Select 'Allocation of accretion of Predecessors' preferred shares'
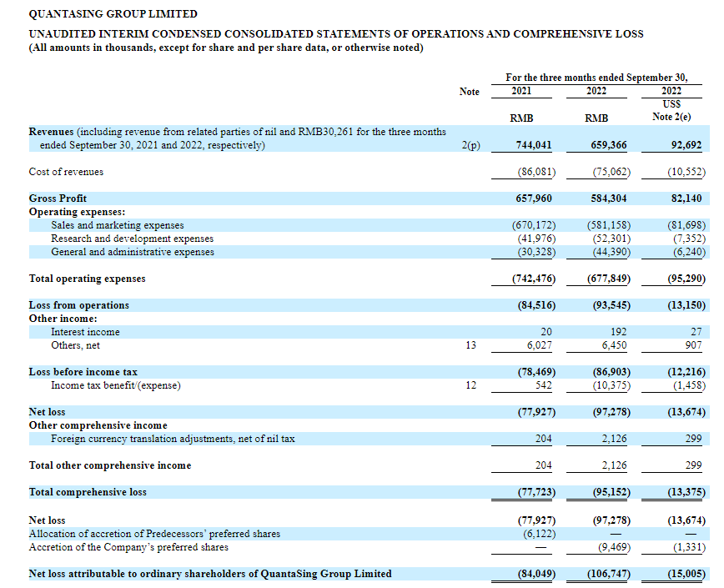This screenshot has height=588, width=724. pos(154,534)
